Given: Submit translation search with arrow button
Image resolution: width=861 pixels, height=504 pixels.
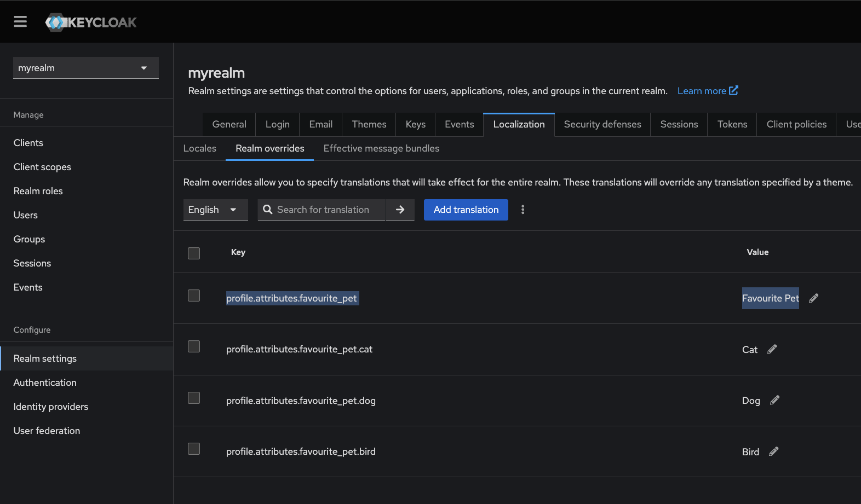Looking at the screenshot, I should pos(400,210).
